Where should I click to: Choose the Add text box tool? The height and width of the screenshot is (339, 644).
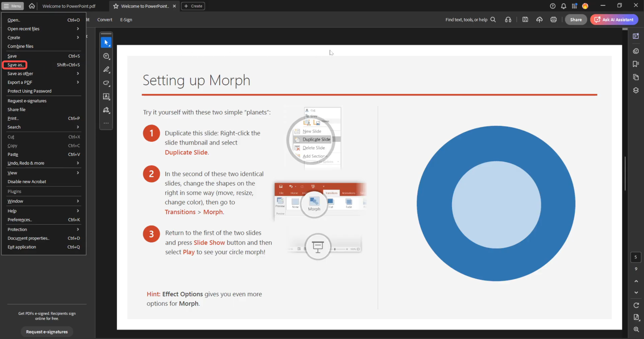pos(106,96)
